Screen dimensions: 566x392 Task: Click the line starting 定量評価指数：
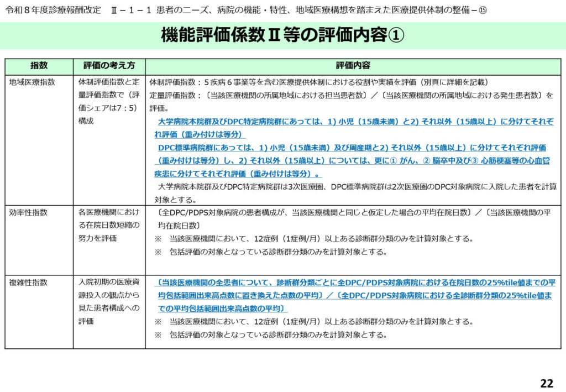point(351,96)
